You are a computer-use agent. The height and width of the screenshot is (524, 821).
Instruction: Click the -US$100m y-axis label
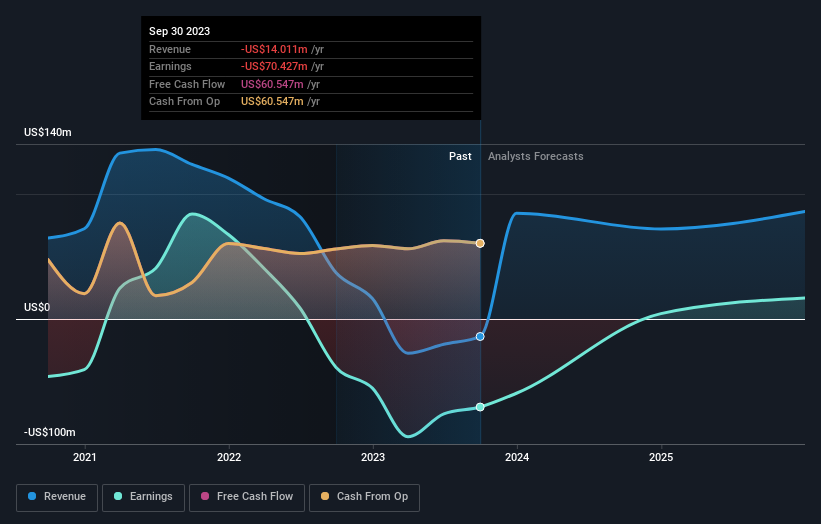tap(50, 432)
